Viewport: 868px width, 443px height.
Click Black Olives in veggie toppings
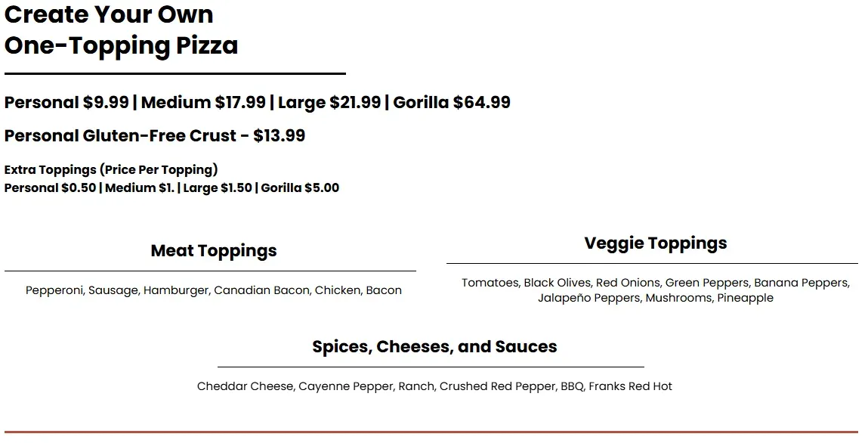coord(557,283)
